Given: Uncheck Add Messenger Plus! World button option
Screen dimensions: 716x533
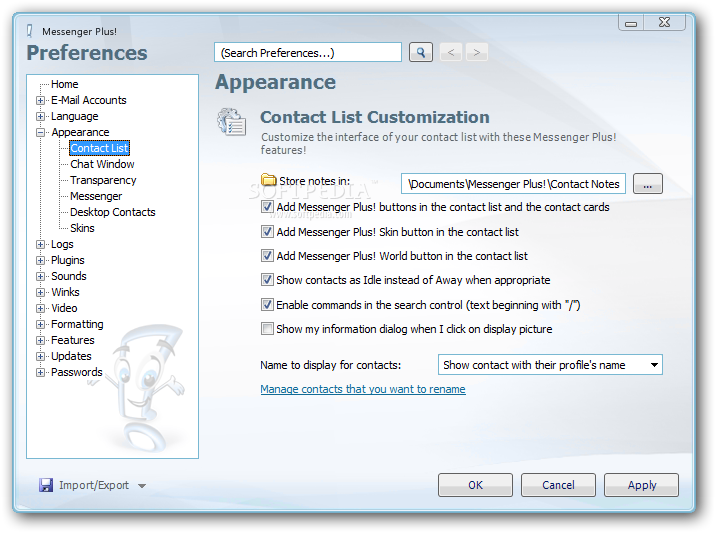Looking at the screenshot, I should [267, 255].
